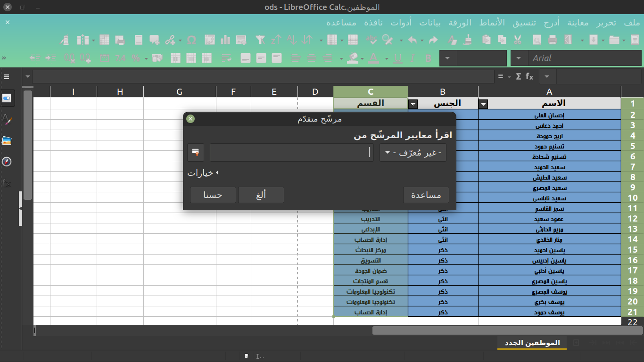
Task: Toggle Italic formatting
Action: (413, 58)
